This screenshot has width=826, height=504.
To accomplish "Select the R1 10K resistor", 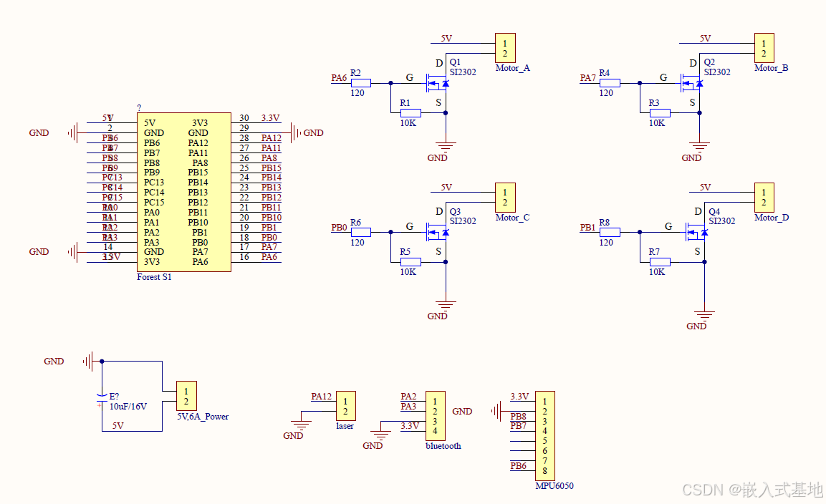I will 410,112.
